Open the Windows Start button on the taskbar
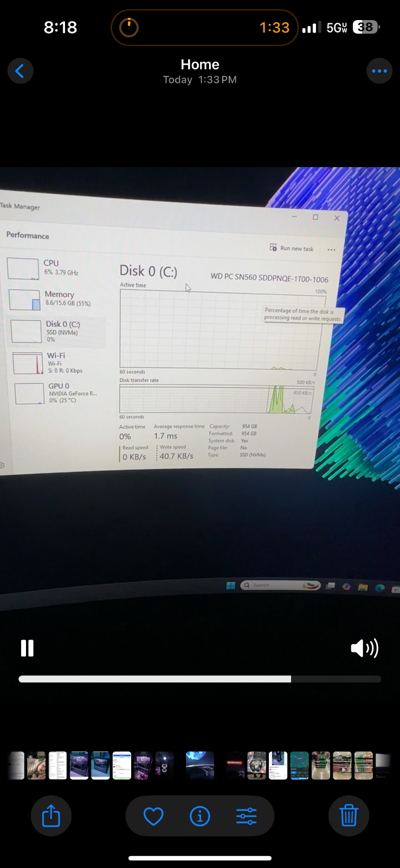Screen dimensions: 400x868 (231, 585)
